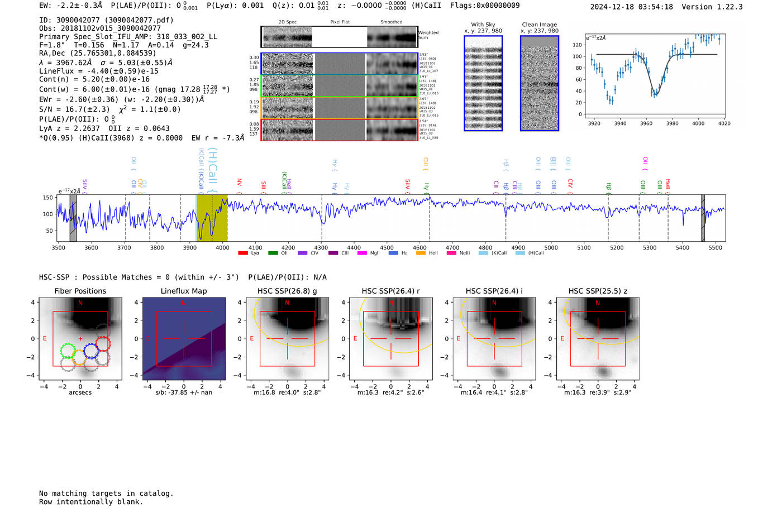Click the Weighted Sum 2D spectrum strip
Viewport: 782px width, 532px height.
[x=340, y=37]
